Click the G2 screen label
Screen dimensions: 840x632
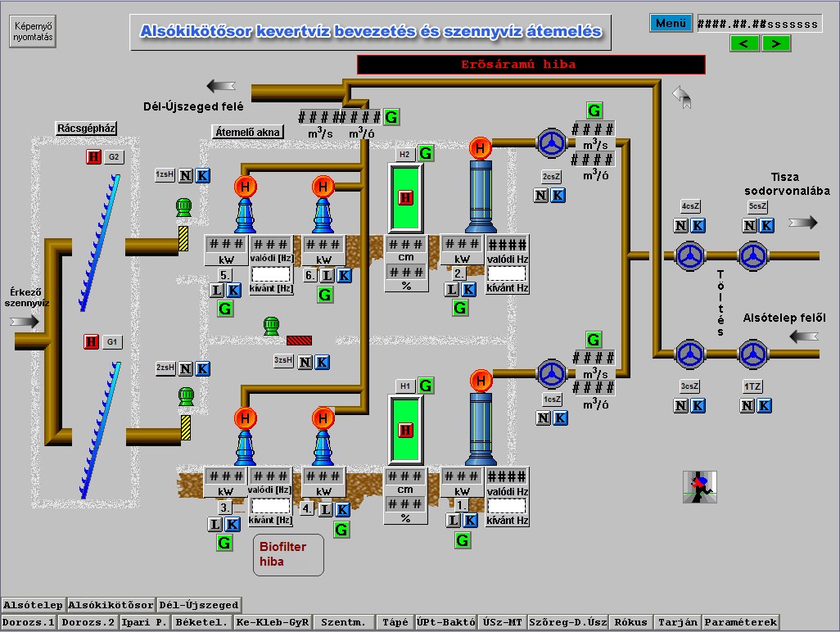coord(114,157)
